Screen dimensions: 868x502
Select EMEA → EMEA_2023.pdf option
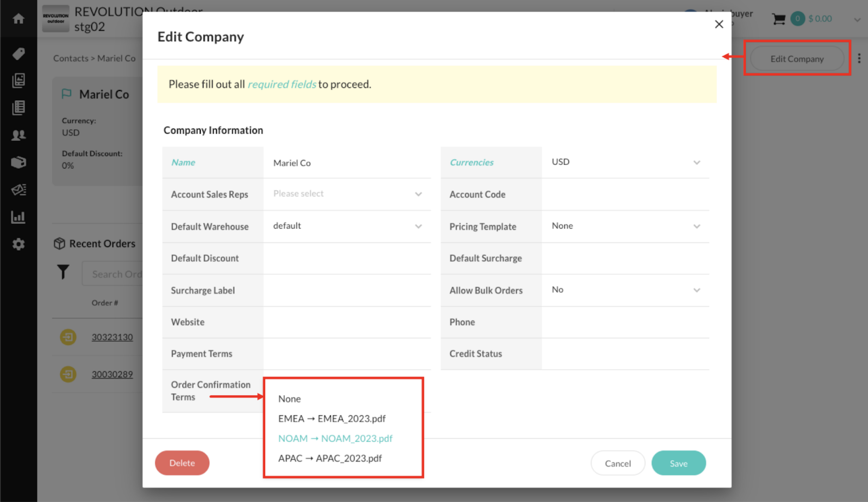pyautogui.click(x=332, y=418)
